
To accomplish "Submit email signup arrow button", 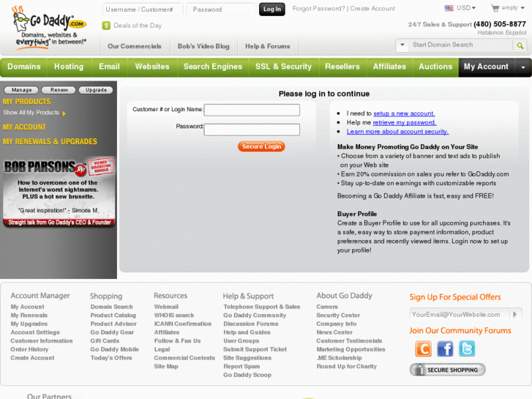I will 515,315.
